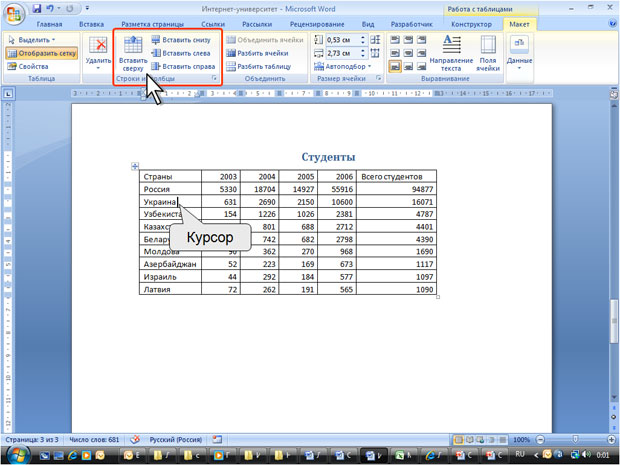Switch to the Вставка ribbon tab
This screenshot has width=620, height=465.
91,23
